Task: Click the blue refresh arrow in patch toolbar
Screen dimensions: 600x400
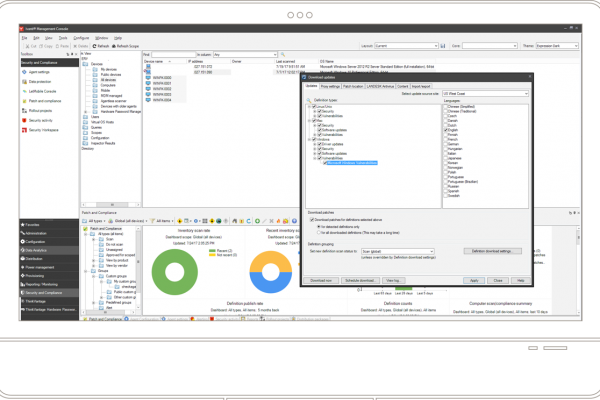Action: pos(249,221)
